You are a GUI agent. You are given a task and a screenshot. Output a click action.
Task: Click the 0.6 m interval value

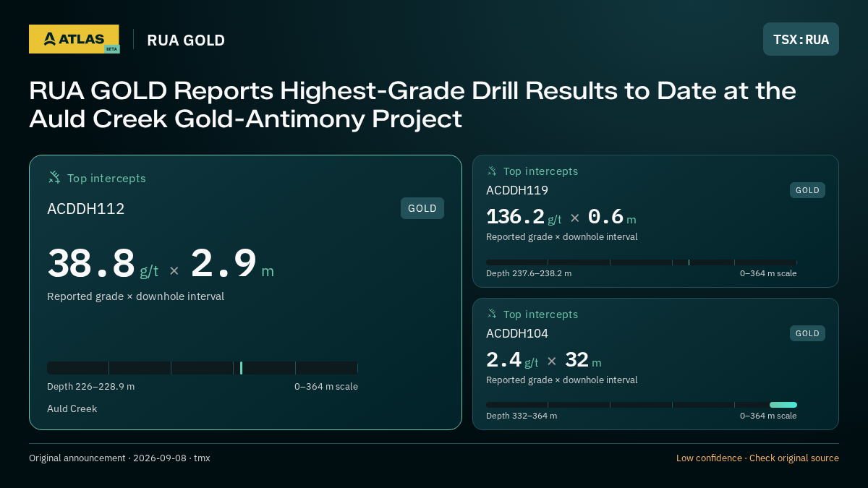point(612,217)
